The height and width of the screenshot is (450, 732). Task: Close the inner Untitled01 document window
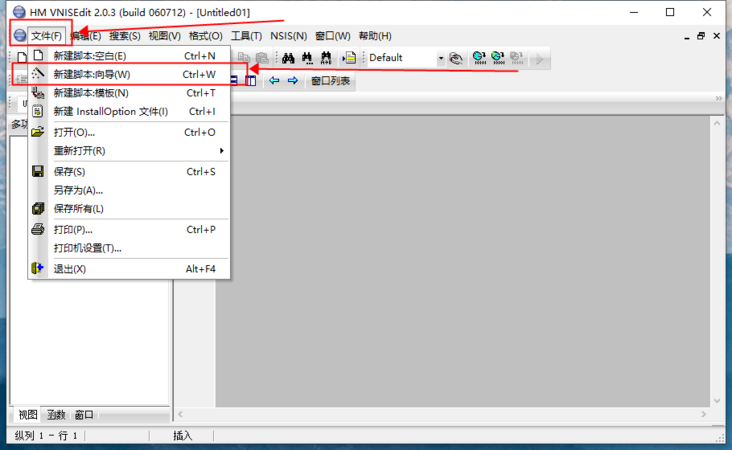point(717,36)
